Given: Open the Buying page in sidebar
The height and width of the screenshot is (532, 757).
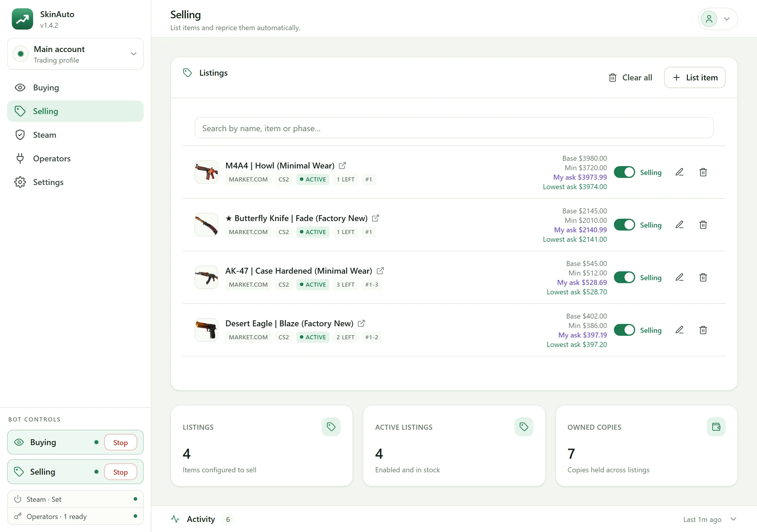Looking at the screenshot, I should pyautogui.click(x=75, y=88).
